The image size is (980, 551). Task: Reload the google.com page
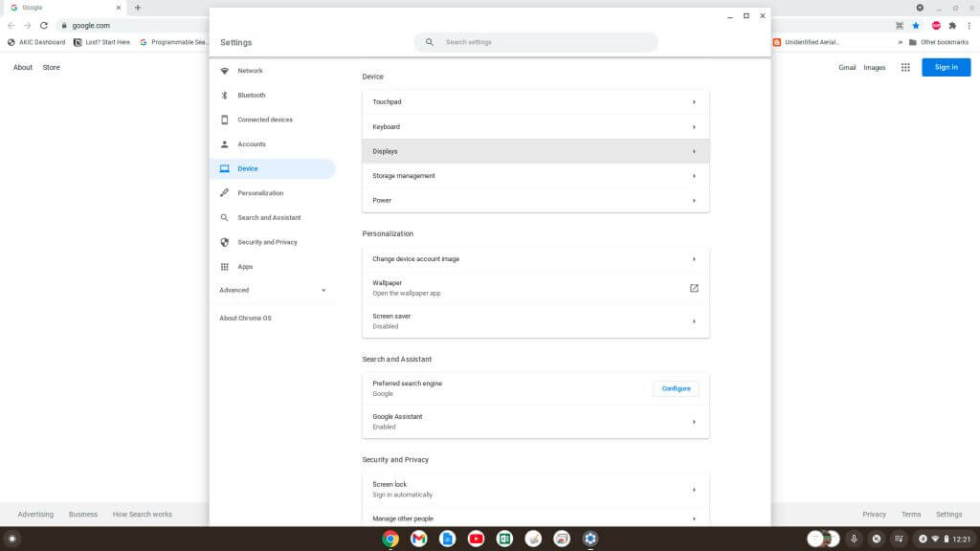44,26
